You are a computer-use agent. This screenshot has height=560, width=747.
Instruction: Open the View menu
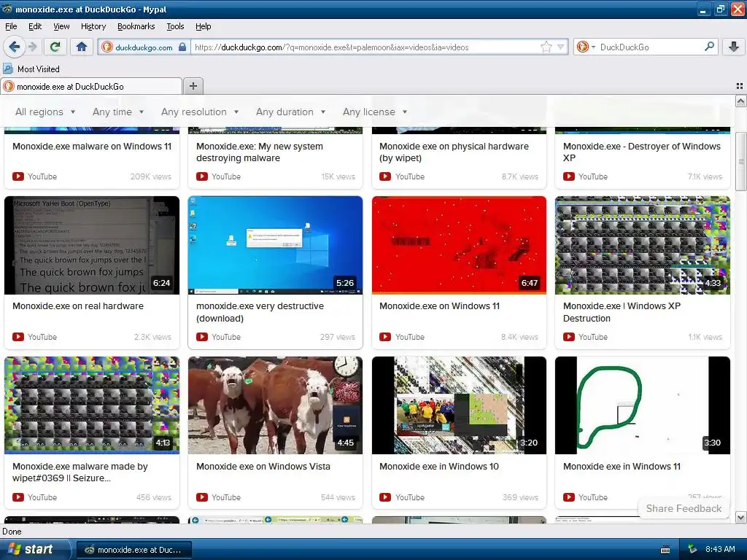point(61,27)
